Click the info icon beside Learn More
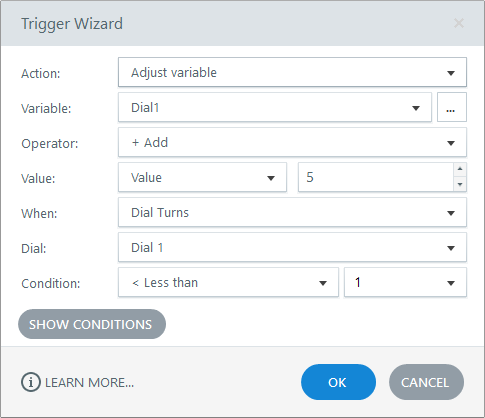 tap(31, 382)
